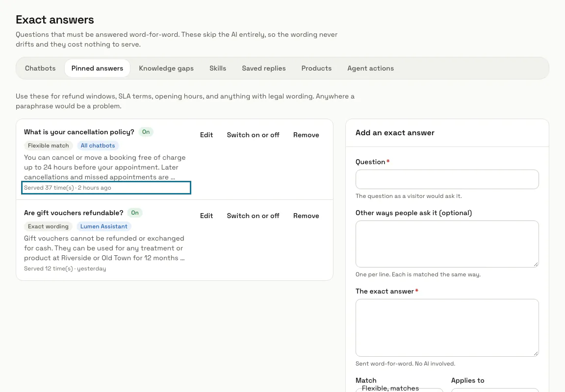Click 'Served 12 time(s) · yesterday'
The height and width of the screenshot is (392, 565).
point(65,269)
